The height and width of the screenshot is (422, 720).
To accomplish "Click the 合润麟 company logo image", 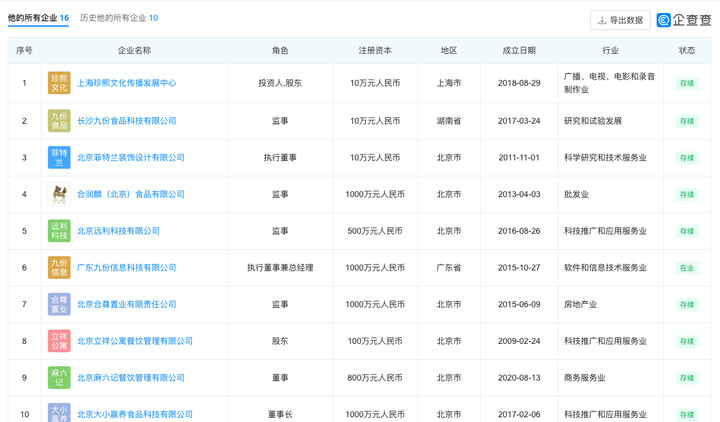I will click(59, 194).
